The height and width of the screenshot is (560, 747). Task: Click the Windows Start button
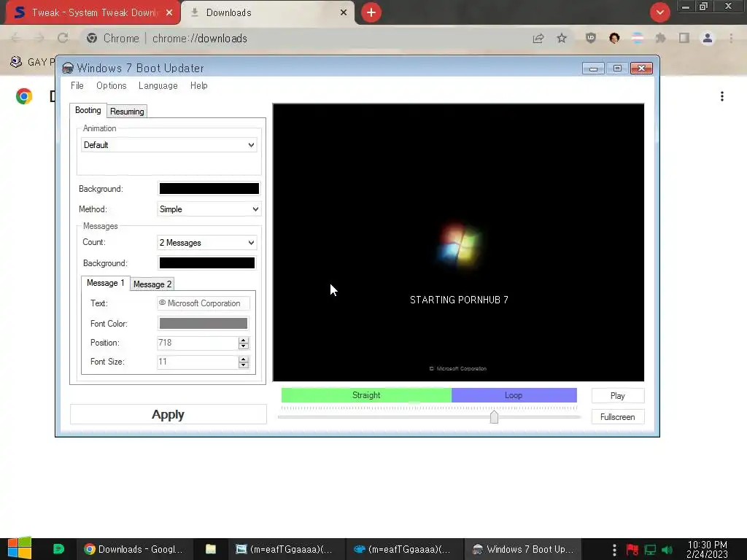click(x=20, y=548)
